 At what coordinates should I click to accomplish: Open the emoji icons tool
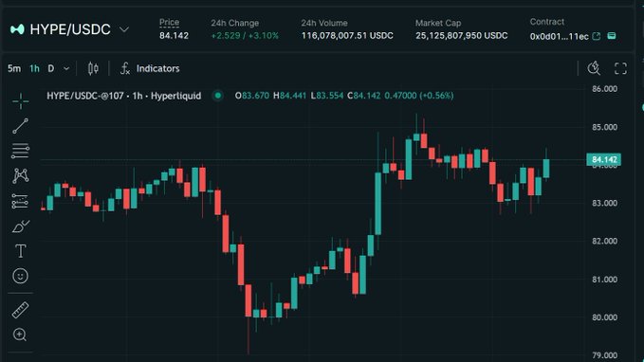pos(20,276)
